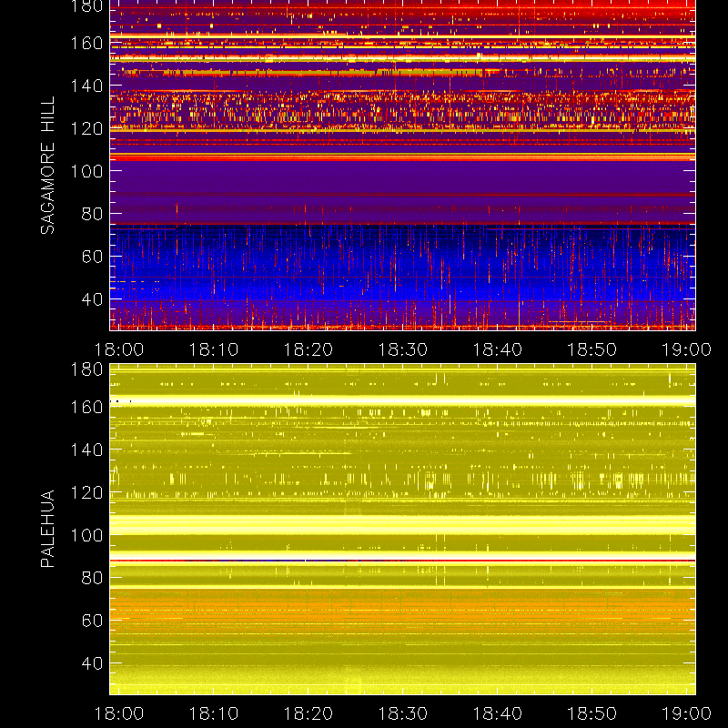
Task: Select 18:40 label below Sagamore Hill spectrogram
Action: click(x=497, y=349)
